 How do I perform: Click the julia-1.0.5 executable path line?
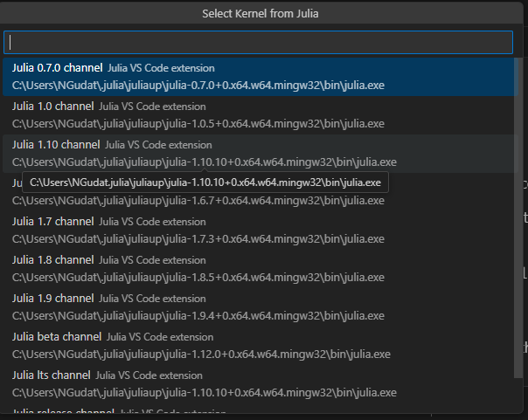(x=198, y=124)
